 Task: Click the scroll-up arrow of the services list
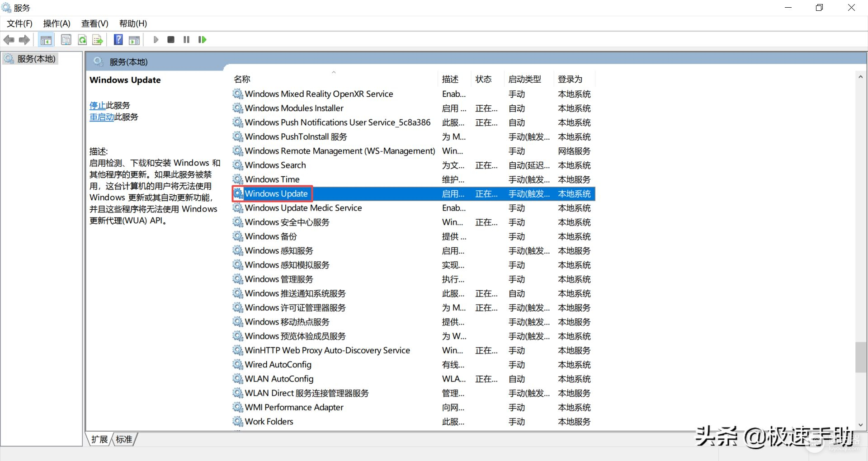(x=860, y=77)
